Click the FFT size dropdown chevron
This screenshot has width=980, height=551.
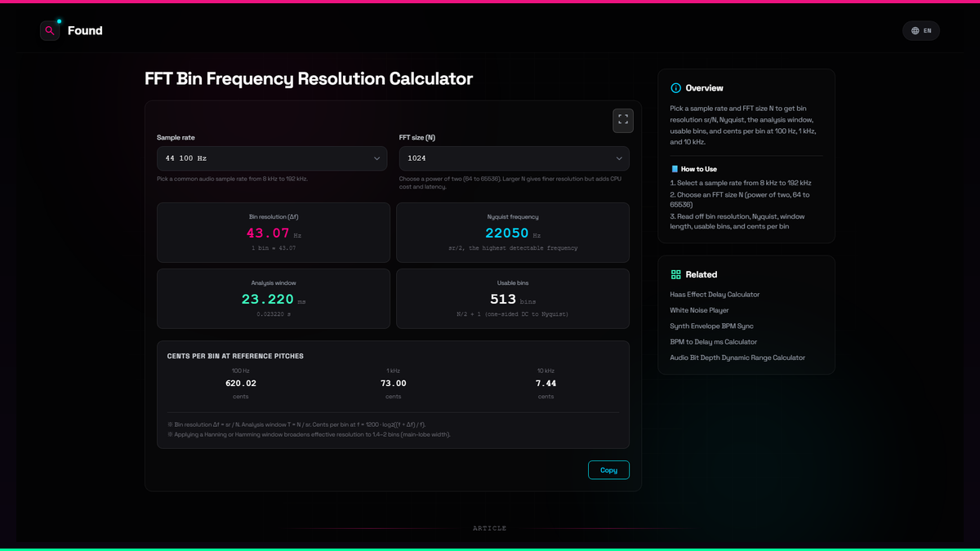(x=619, y=158)
